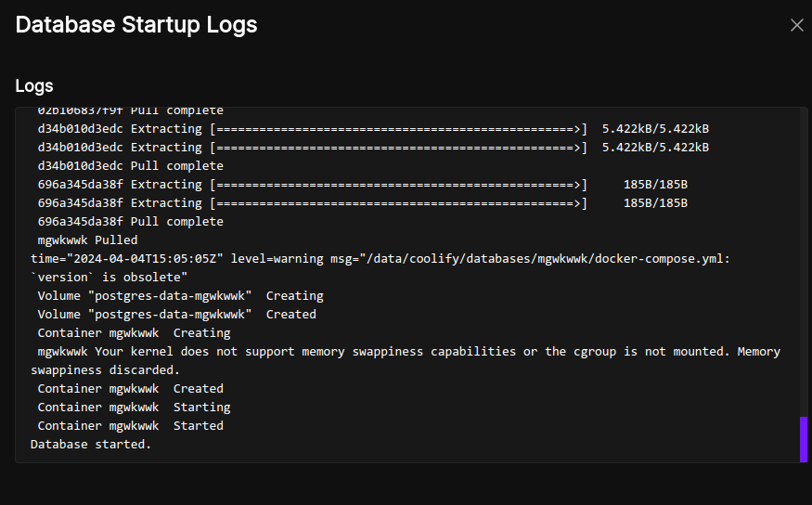Close the Database Startup Logs dialog
812x505 pixels.
coord(796,25)
